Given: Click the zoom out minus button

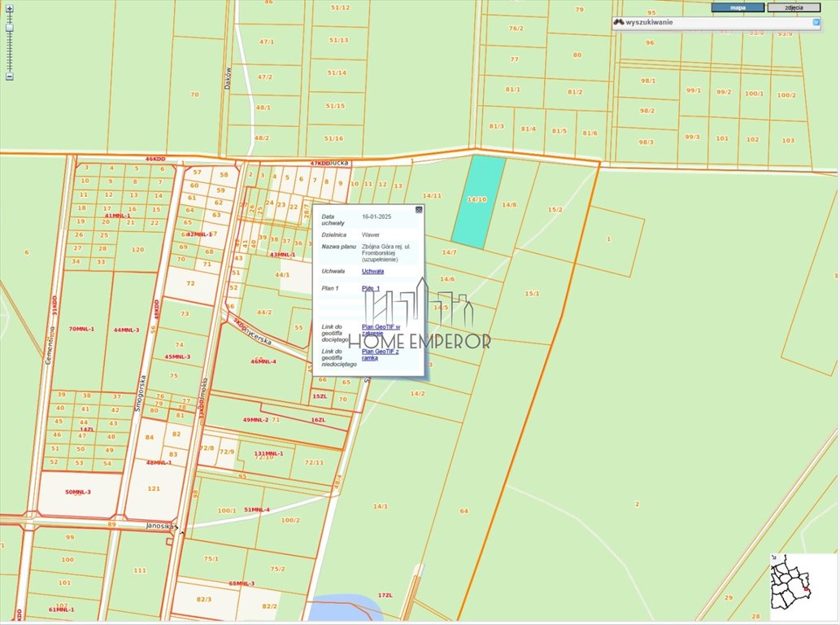Looking at the screenshot, I should point(9,76).
